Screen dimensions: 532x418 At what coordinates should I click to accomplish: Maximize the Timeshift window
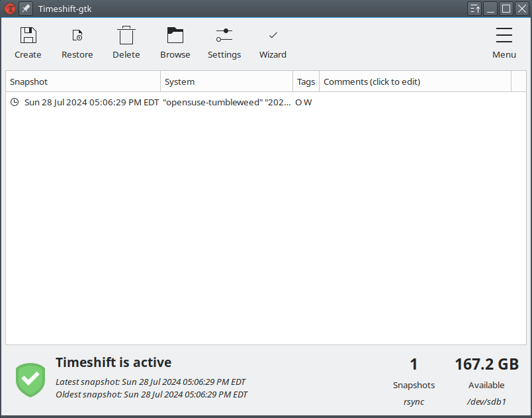pos(506,9)
